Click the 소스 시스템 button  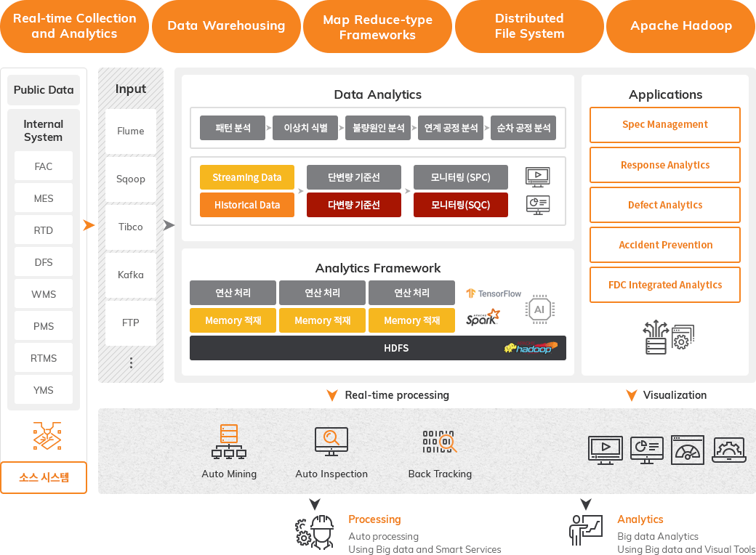(44, 477)
